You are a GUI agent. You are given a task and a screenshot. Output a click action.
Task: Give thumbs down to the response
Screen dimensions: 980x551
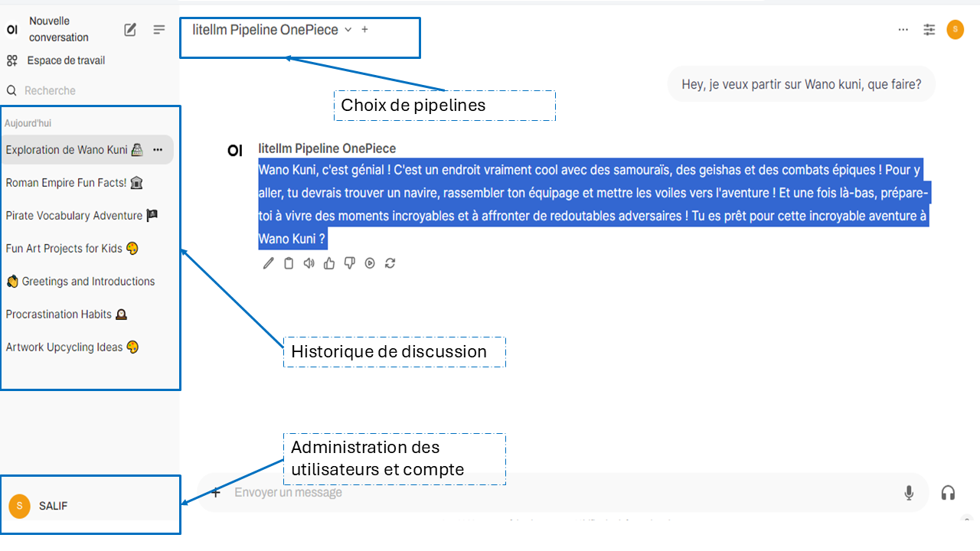pyautogui.click(x=350, y=263)
